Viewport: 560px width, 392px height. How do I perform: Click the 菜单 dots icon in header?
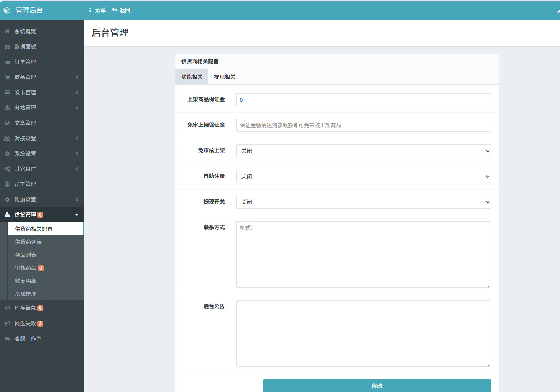[90, 10]
